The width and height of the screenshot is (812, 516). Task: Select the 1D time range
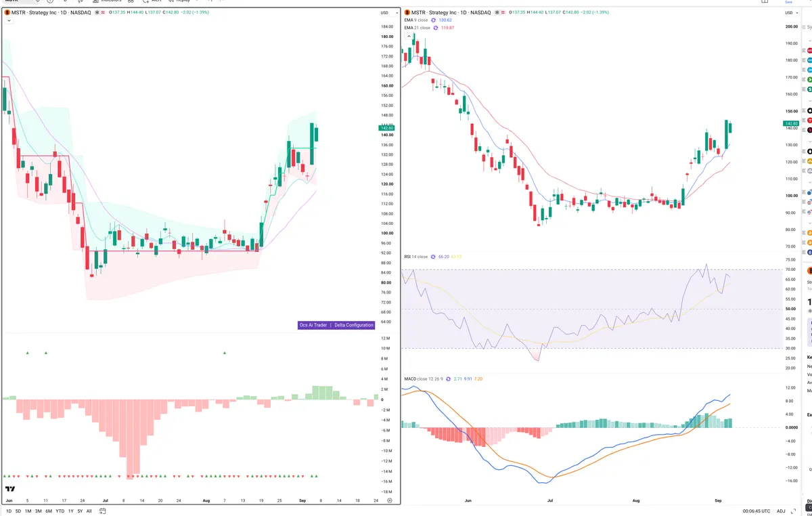coord(9,511)
